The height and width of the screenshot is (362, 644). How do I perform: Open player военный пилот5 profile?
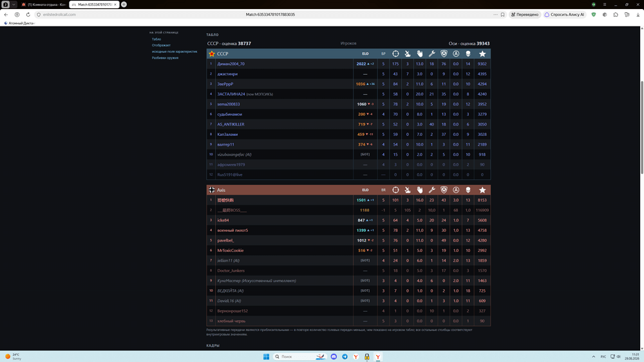coord(232,231)
